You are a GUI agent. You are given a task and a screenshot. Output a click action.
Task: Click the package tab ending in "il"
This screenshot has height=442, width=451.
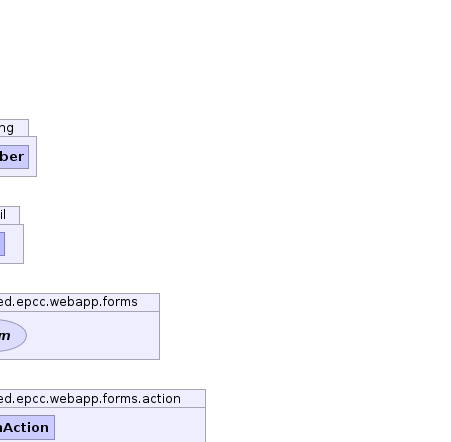point(10,215)
